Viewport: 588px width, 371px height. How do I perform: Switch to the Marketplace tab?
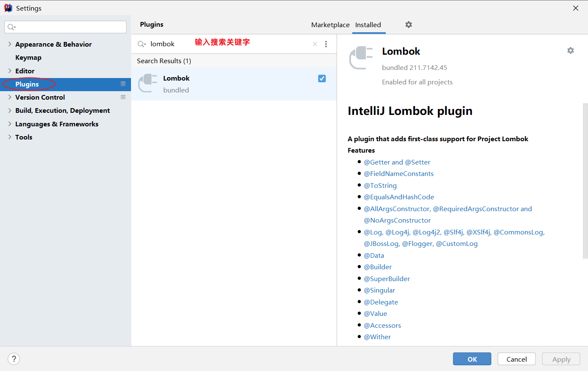[330, 25]
